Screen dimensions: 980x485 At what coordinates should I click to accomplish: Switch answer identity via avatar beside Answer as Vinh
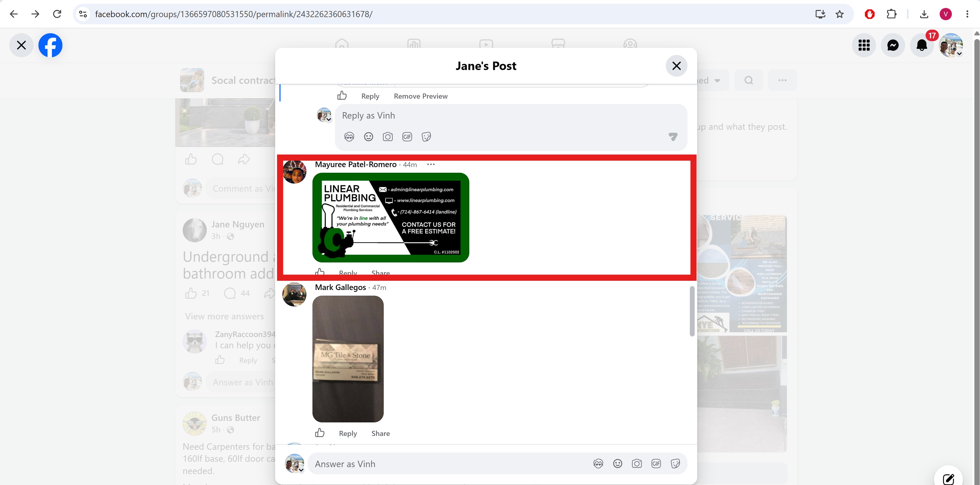pyautogui.click(x=295, y=463)
